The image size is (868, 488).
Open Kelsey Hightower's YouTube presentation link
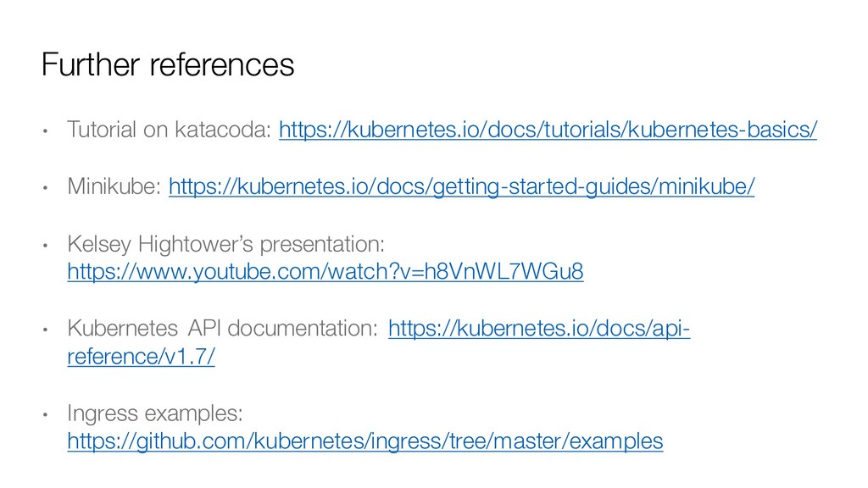click(325, 272)
